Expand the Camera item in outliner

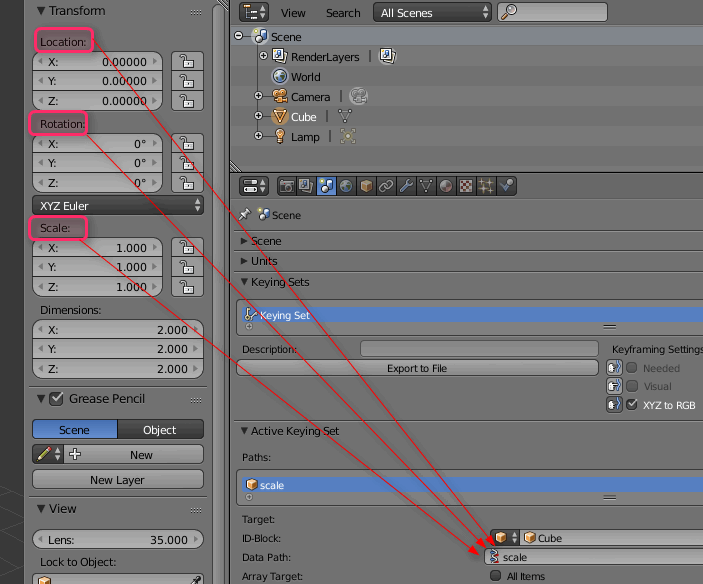(258, 95)
